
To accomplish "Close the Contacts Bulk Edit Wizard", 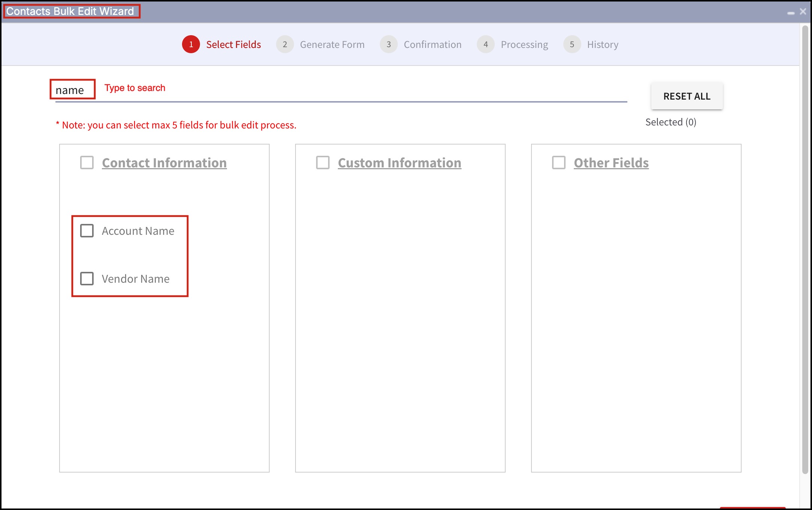I will click(x=803, y=12).
